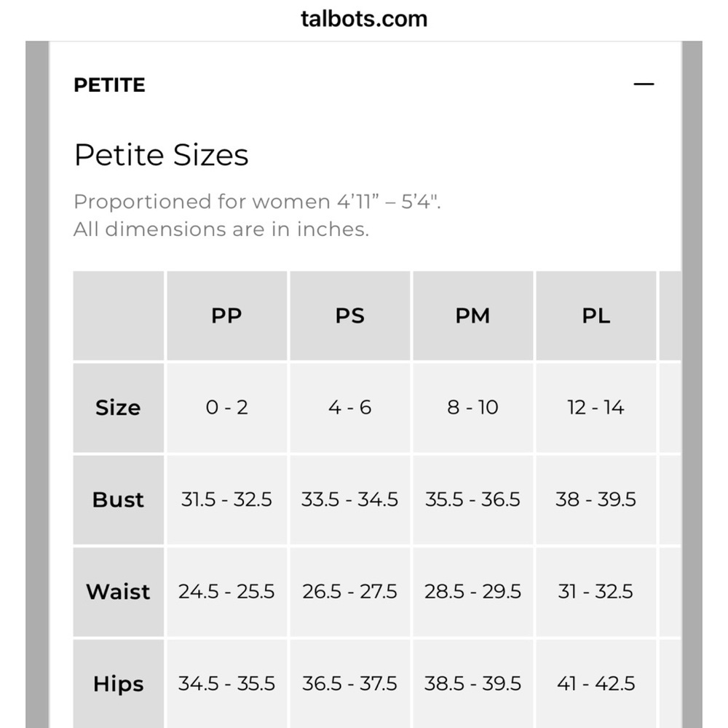This screenshot has width=728, height=728.
Task: Click the talbots.com address bar
Action: pos(364,19)
